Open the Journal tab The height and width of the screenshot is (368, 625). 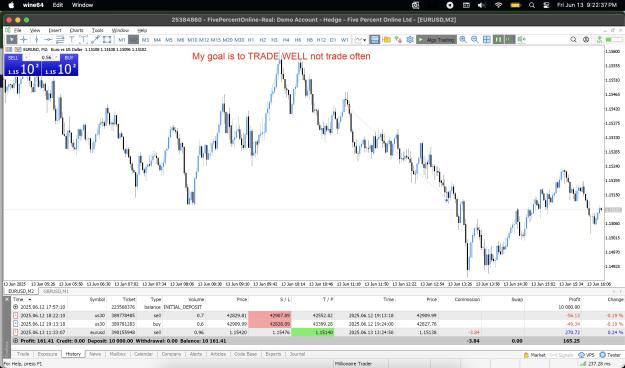(297, 354)
